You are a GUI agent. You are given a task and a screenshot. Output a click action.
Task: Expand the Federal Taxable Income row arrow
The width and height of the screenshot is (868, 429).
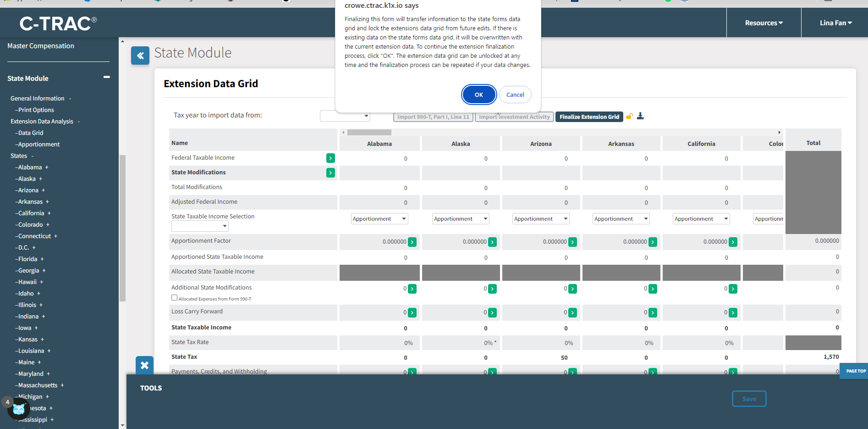point(330,158)
